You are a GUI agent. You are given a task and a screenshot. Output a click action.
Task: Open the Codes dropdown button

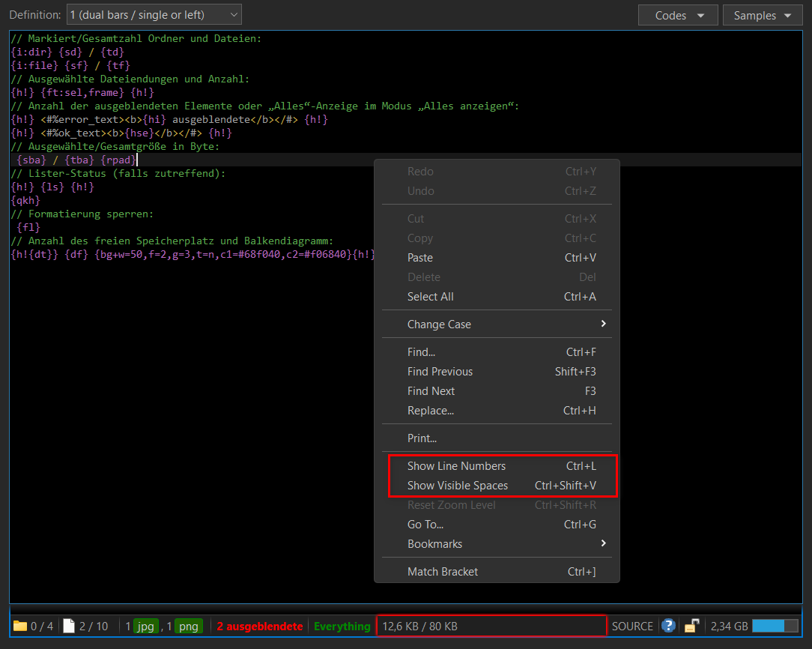678,15
